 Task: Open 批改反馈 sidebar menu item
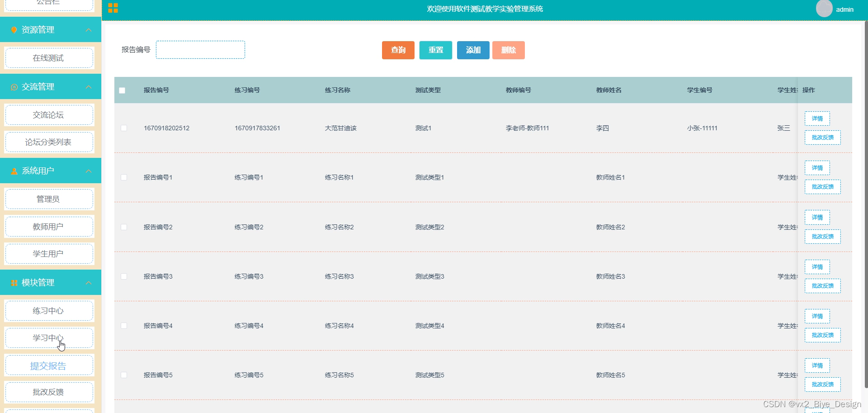coord(49,392)
